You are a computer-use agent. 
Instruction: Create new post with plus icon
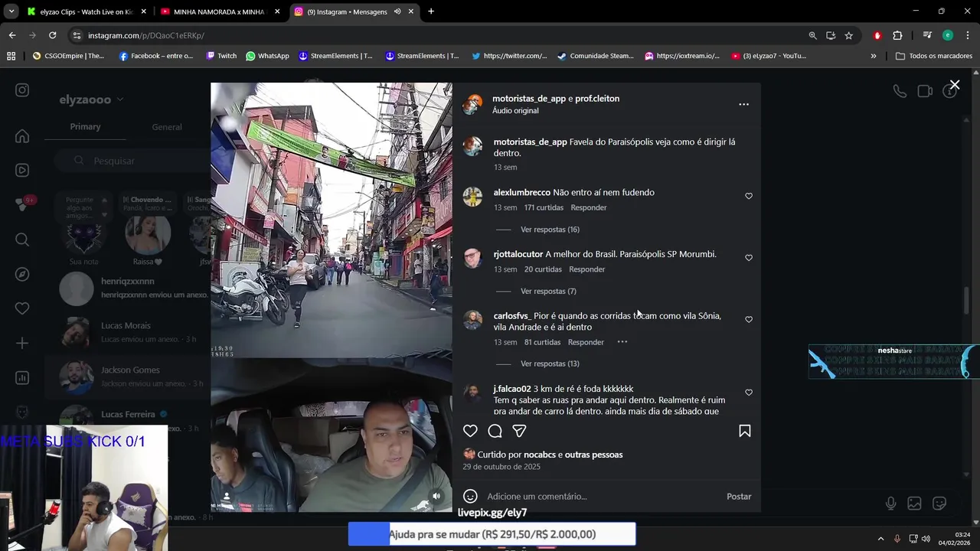click(22, 343)
